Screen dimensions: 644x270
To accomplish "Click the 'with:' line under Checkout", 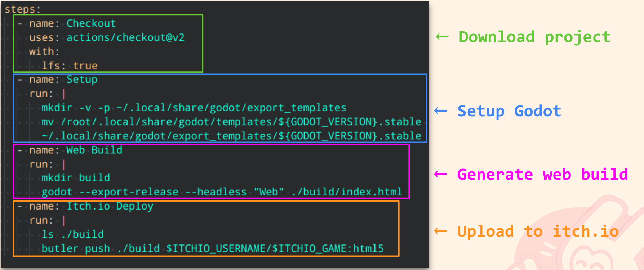I will point(44,51).
